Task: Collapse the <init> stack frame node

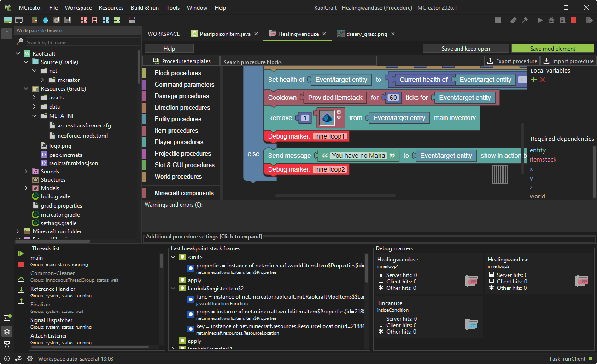Action: [174, 257]
